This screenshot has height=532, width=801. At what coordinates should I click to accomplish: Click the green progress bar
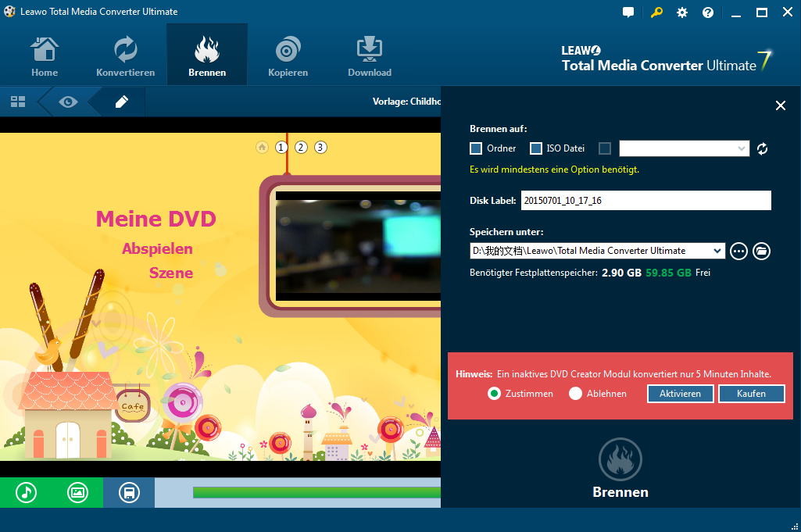(x=316, y=493)
